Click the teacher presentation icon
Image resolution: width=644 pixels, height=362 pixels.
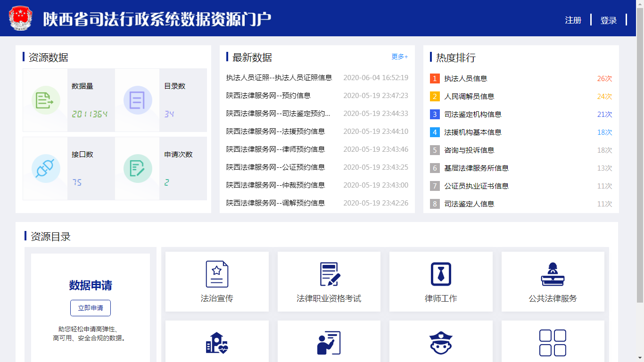click(x=329, y=343)
